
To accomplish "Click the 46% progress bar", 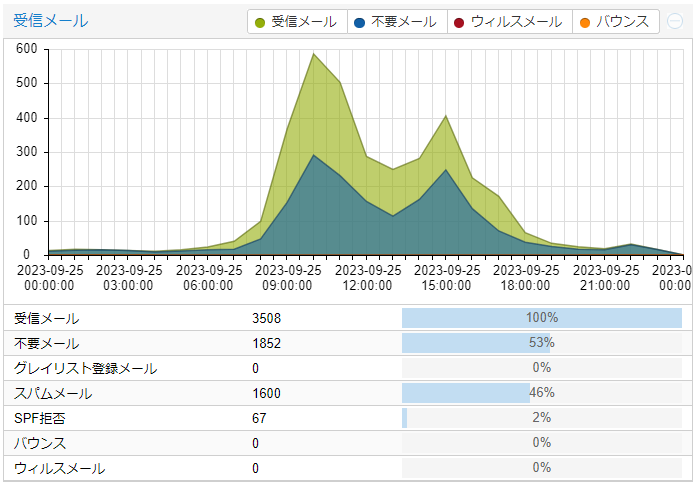I will click(x=542, y=393).
